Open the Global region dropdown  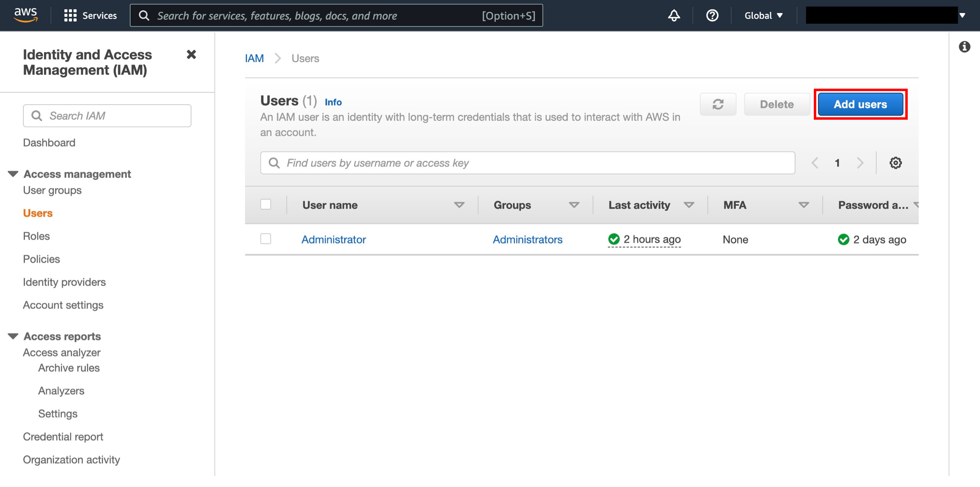(x=764, y=16)
